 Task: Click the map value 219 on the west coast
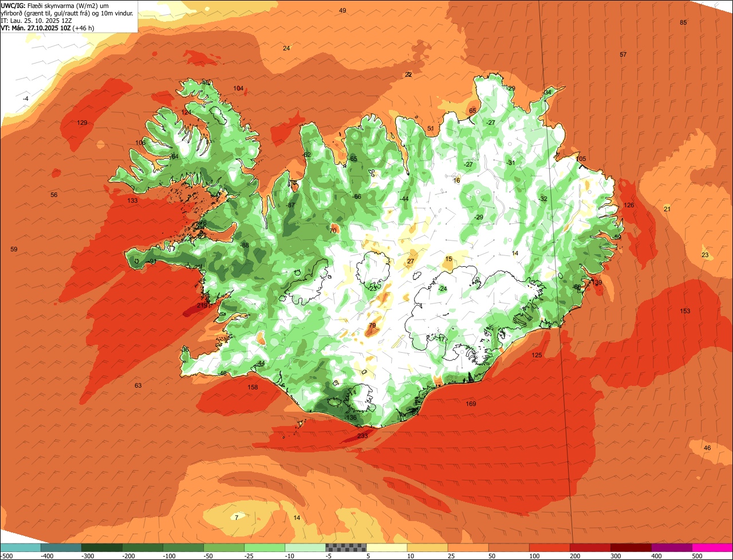pos(202,305)
